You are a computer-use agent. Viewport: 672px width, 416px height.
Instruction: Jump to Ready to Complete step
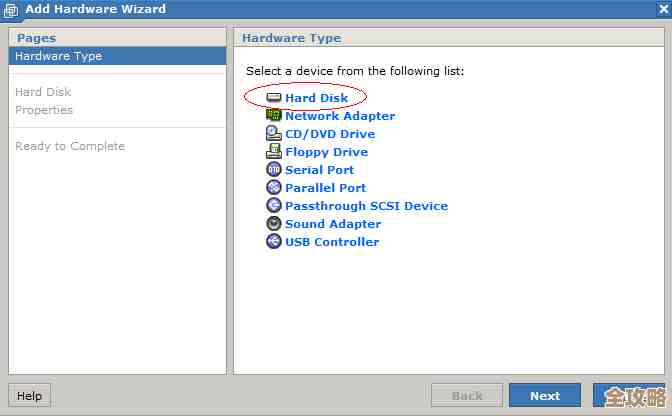pos(70,146)
